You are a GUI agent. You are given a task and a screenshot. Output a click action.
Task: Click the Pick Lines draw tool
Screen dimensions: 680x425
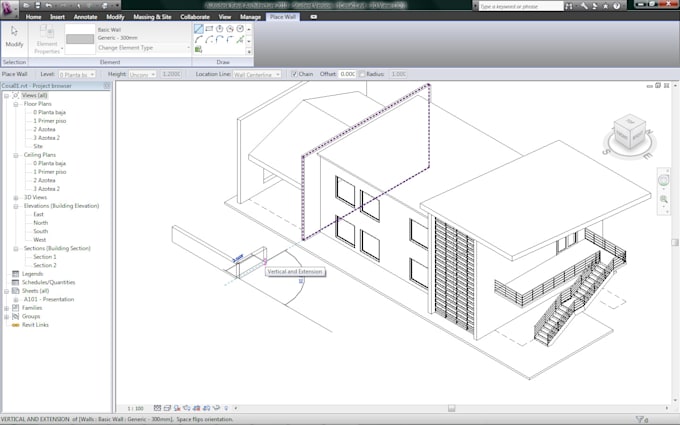click(x=199, y=49)
